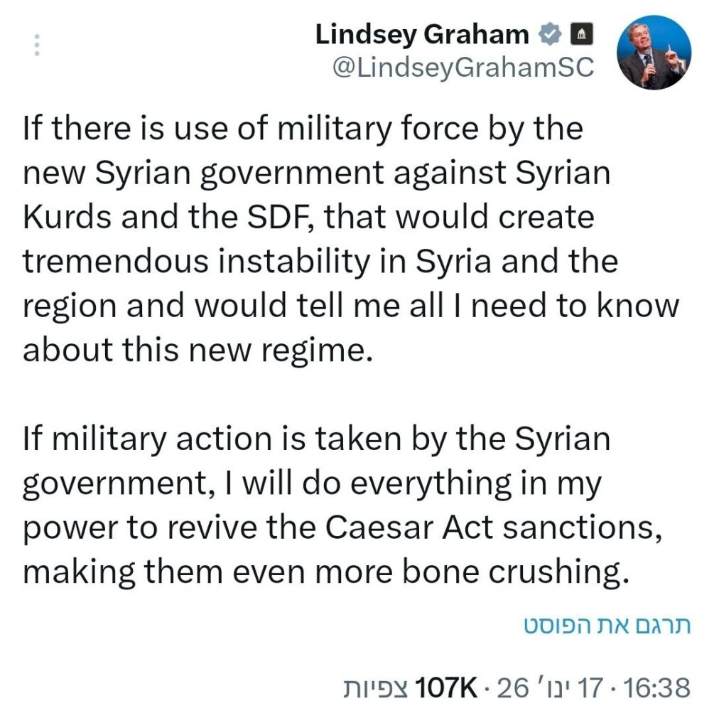Click the first paragraph of the post
This screenshot has width=714, height=728.
(x=341, y=240)
